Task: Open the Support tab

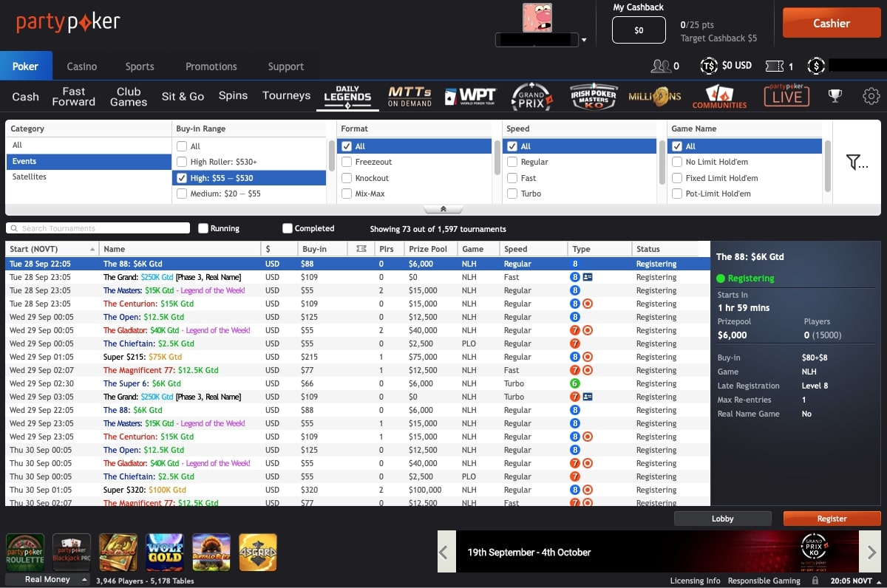Action: click(286, 66)
